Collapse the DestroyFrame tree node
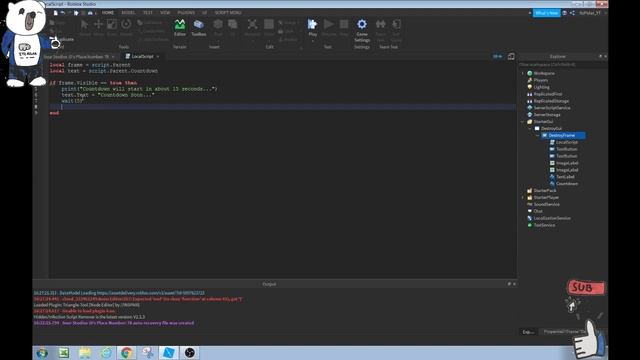Image resolution: width=640 pixels, height=360 pixels. [x=538, y=135]
